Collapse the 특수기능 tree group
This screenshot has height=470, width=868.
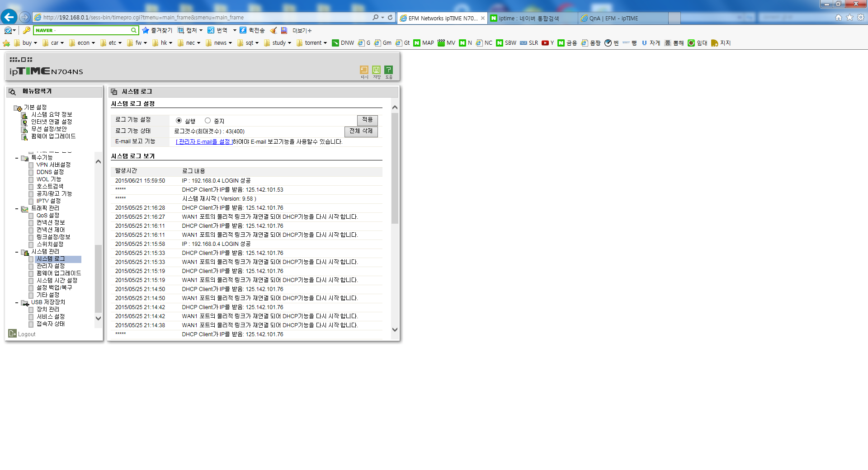[17, 158]
